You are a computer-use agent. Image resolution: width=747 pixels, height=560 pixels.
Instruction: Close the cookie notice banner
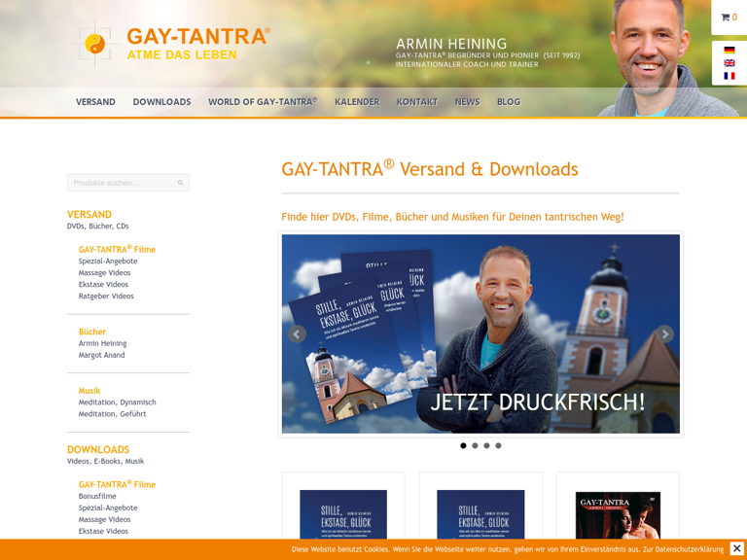coord(736,548)
